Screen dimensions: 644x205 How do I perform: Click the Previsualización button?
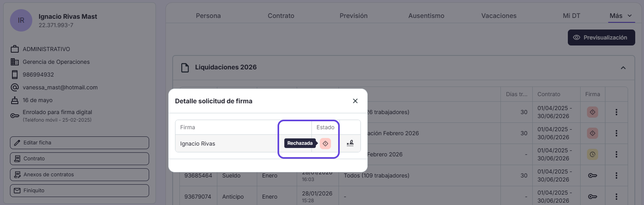point(601,37)
